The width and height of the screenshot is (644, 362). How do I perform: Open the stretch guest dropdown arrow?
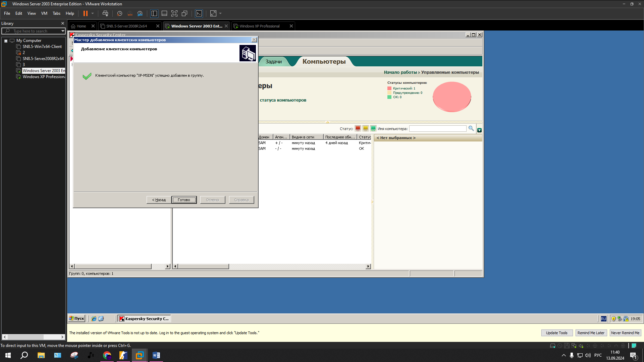pos(220,13)
